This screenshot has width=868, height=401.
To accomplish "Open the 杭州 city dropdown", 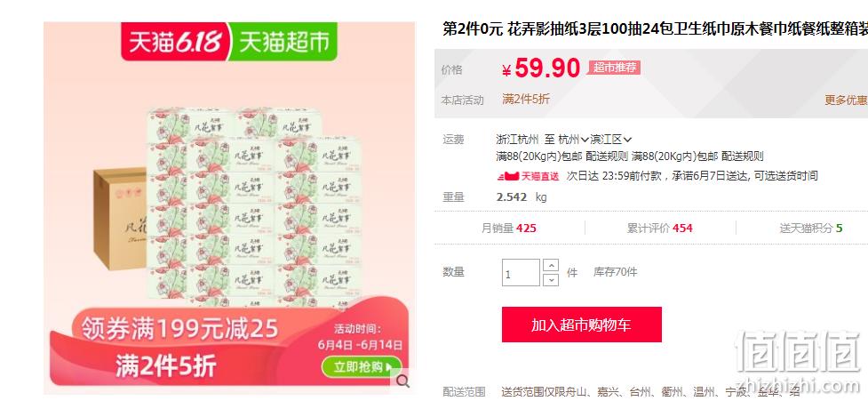I will pos(573,140).
